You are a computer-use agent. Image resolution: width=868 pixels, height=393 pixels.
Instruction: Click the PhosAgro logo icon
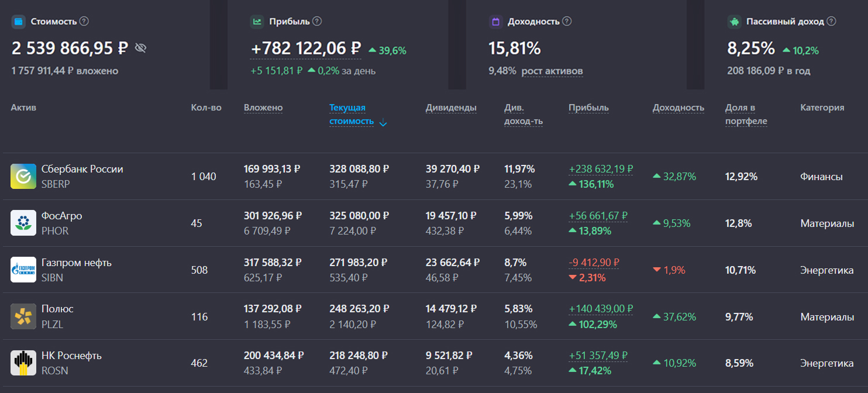click(x=23, y=223)
